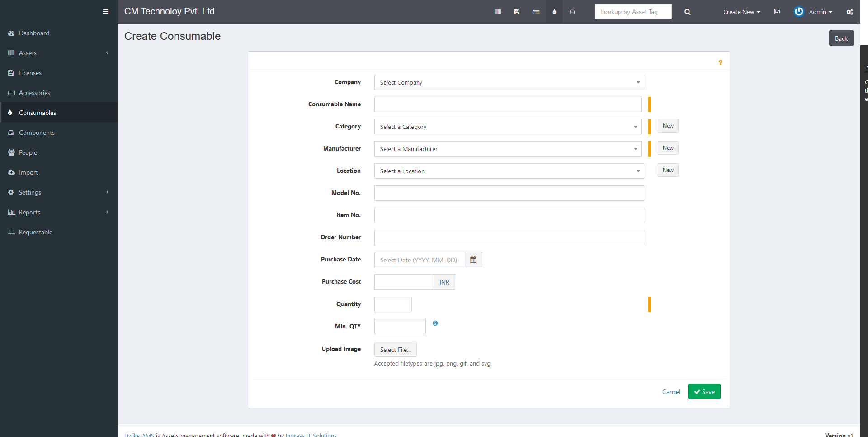Screen dimensions: 868x437
Task: Open the Select a Category dropdown
Action: point(507,127)
